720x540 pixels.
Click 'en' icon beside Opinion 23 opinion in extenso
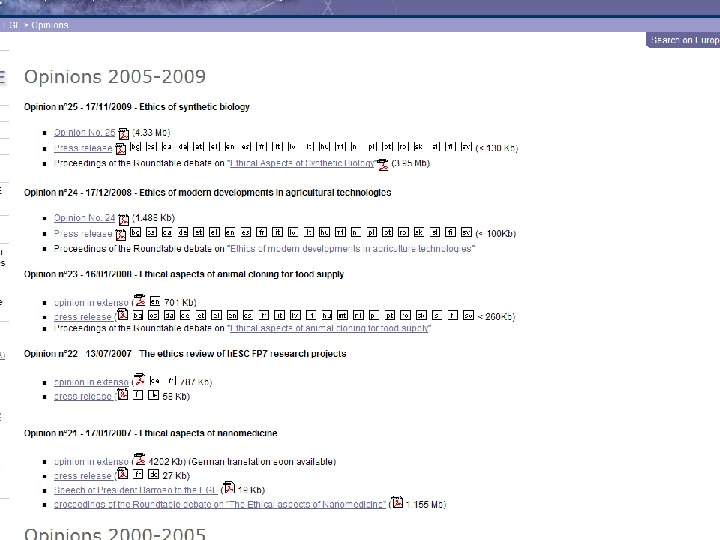coord(155,301)
